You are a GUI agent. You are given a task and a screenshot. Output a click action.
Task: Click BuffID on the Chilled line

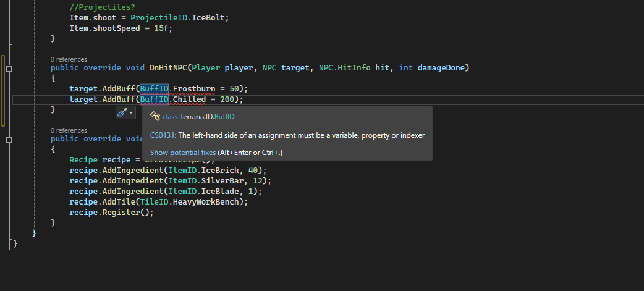[154, 99]
